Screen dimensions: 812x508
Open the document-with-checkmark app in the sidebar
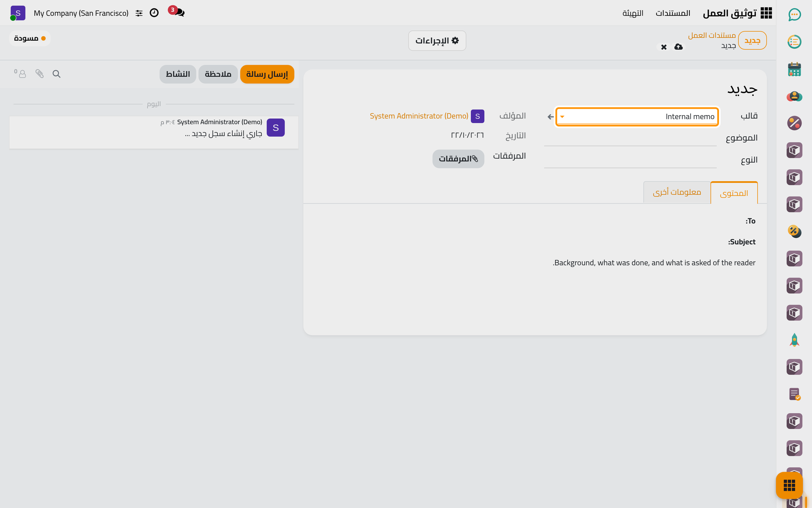point(794,394)
